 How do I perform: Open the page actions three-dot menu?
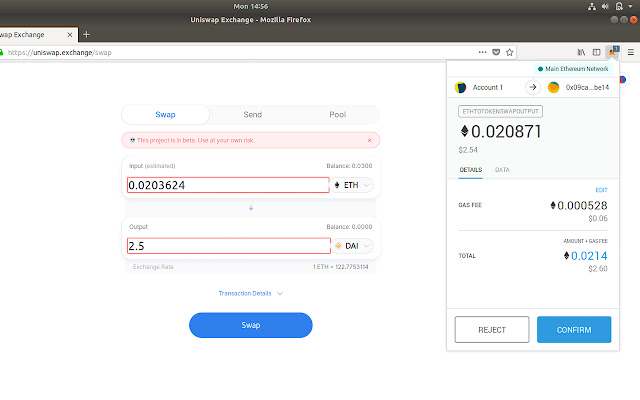(482, 52)
